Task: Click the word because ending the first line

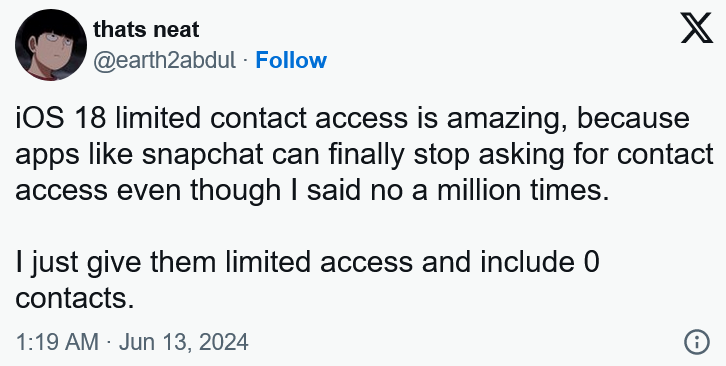Action: [x=633, y=119]
